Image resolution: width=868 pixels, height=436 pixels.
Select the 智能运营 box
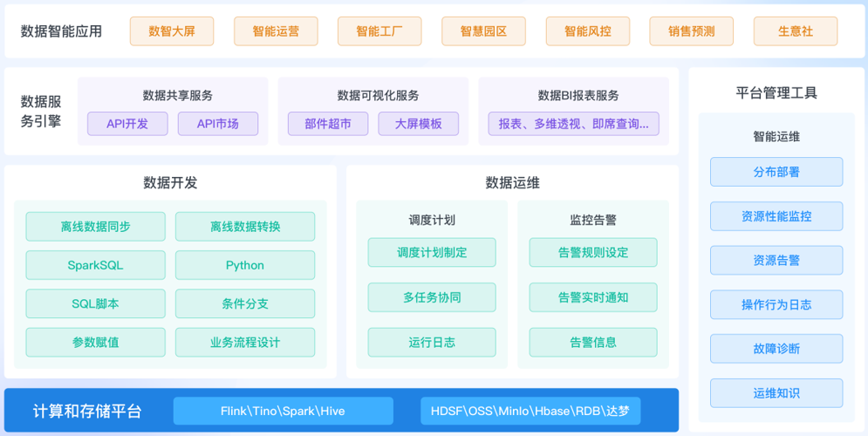[x=276, y=31]
